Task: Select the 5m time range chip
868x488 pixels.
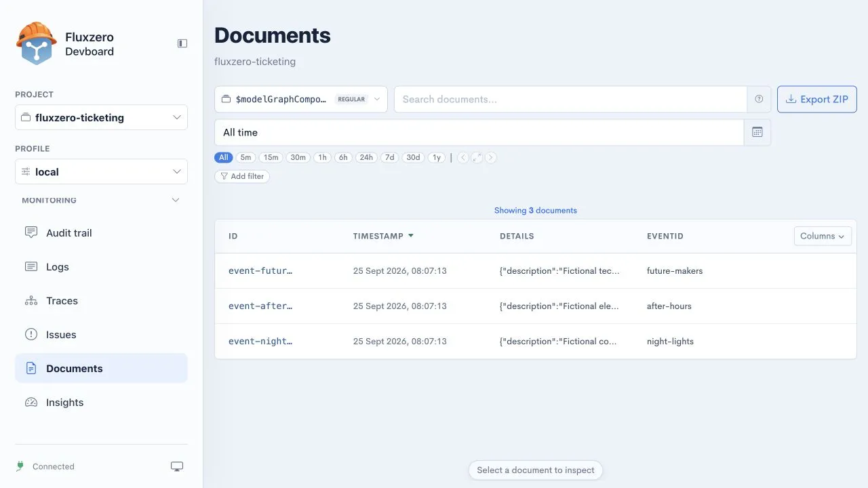Action: coord(245,157)
